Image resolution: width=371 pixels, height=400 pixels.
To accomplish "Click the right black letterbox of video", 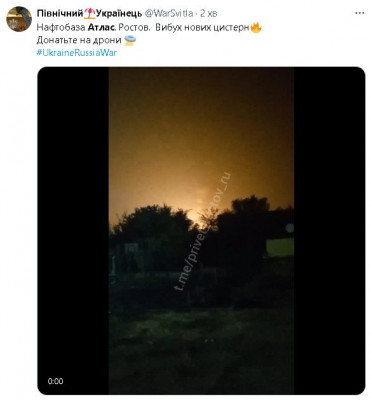I will pos(329,231).
